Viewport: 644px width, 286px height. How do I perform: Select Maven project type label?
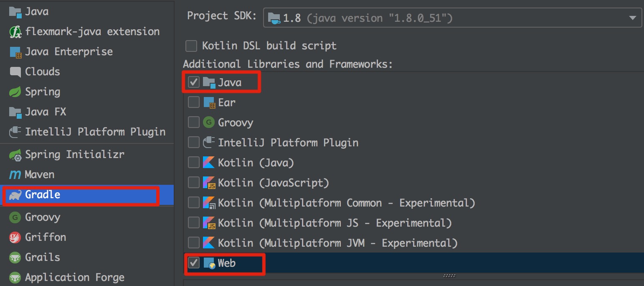coord(40,175)
